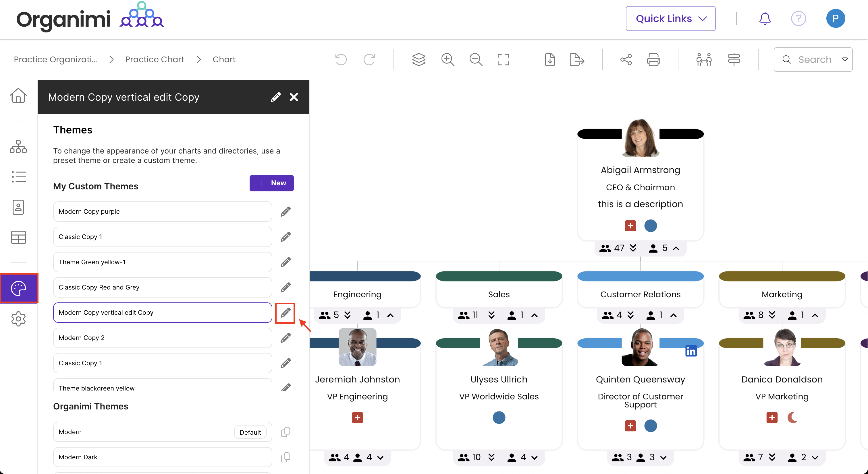Open Quinten Queensway's LinkedIn icon
Viewport: 868px width, 474px height.
[691, 351]
